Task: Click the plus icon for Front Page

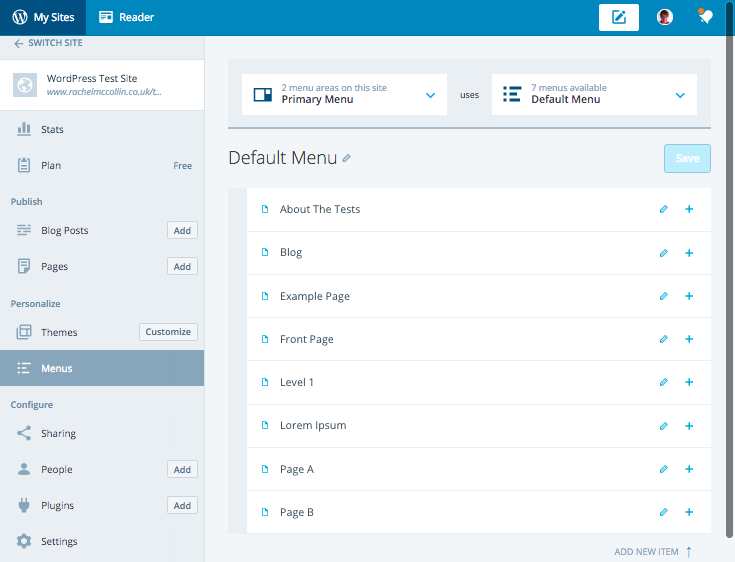Action: coord(689,339)
